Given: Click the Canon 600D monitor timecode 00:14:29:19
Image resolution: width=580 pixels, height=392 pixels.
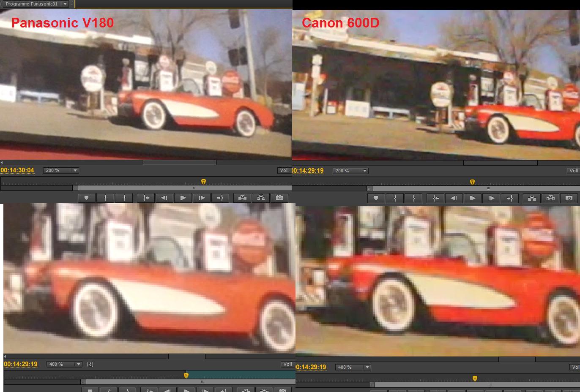Looking at the screenshot, I should coord(308,171).
